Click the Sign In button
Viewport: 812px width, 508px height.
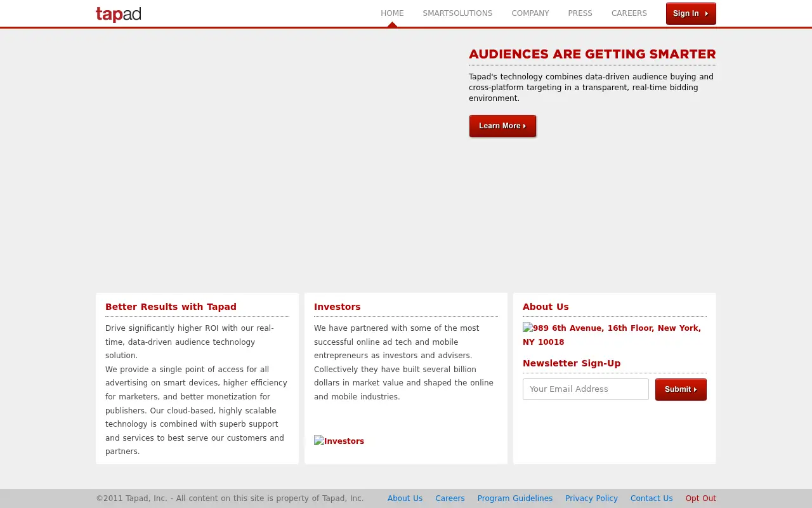tap(691, 13)
